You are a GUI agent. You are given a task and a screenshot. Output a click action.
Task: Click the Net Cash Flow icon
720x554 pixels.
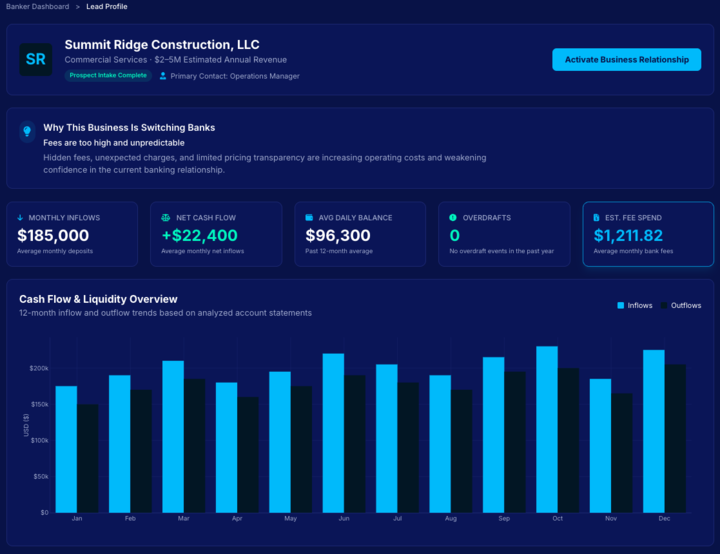tap(166, 217)
